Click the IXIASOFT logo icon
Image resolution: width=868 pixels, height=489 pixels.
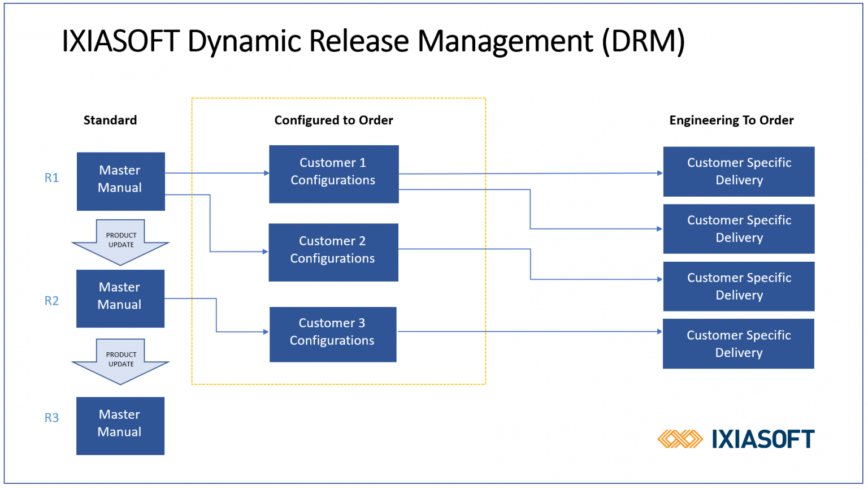680,439
